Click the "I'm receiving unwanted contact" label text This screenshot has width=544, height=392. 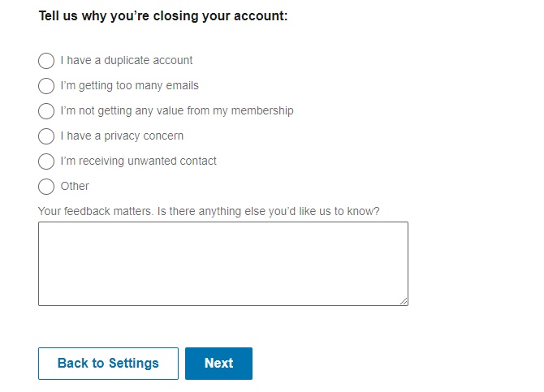coord(139,162)
